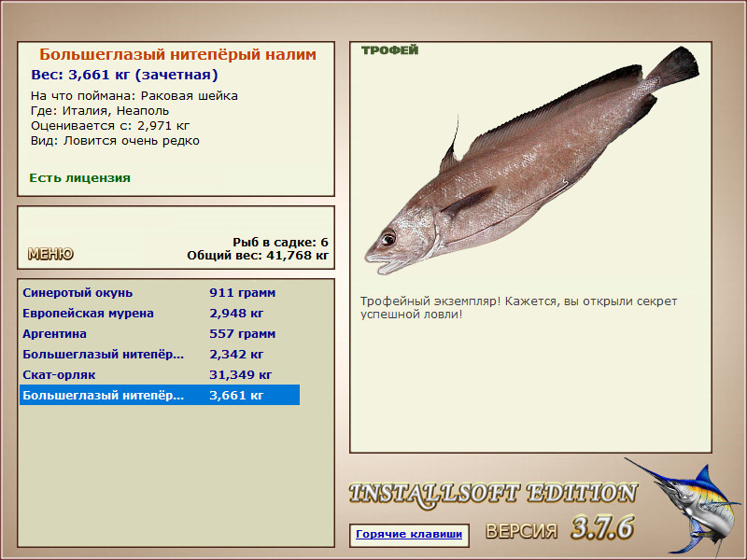Click the Вес: 3,661 кг weight text
This screenshot has height=560, width=747.
click(124, 75)
